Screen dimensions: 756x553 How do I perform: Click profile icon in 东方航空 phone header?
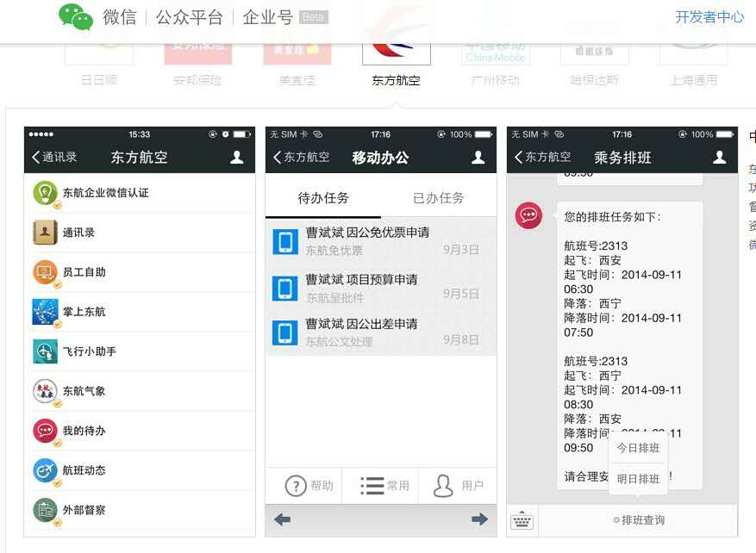click(237, 157)
